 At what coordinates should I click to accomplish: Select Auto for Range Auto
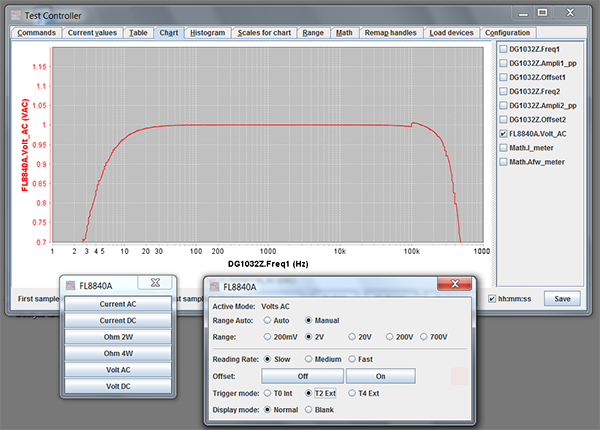tap(268, 321)
